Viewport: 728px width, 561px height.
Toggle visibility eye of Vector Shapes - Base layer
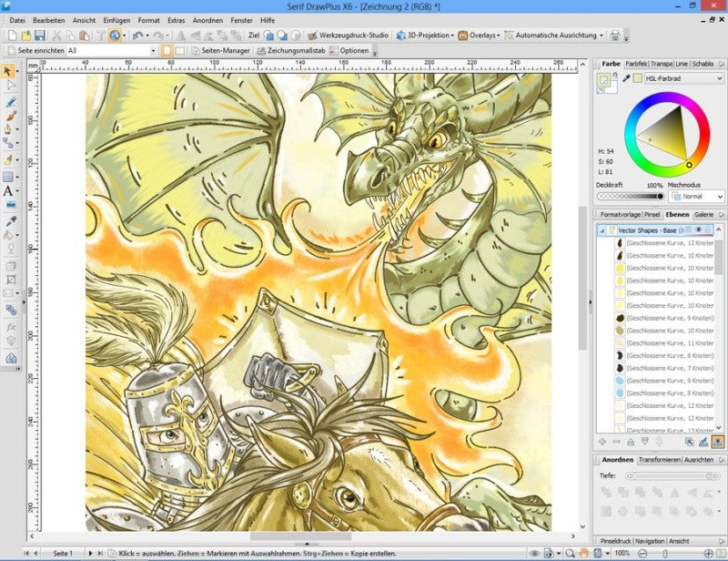tap(698, 230)
